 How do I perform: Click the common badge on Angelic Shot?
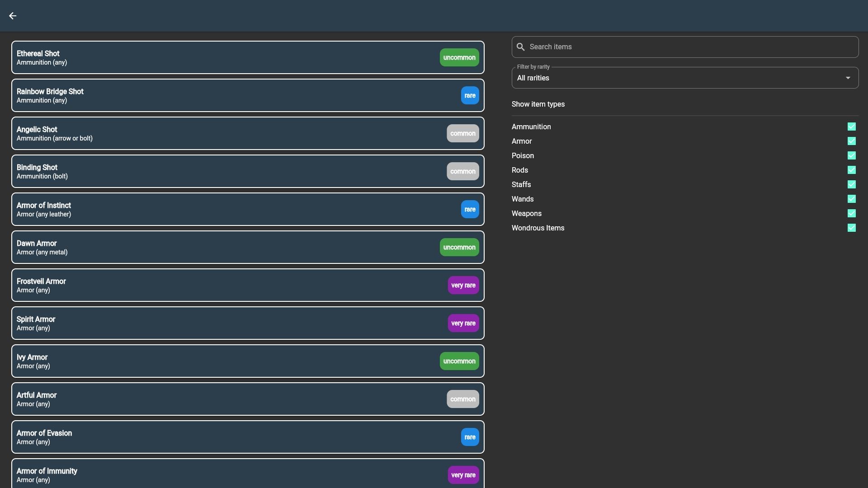pos(462,133)
